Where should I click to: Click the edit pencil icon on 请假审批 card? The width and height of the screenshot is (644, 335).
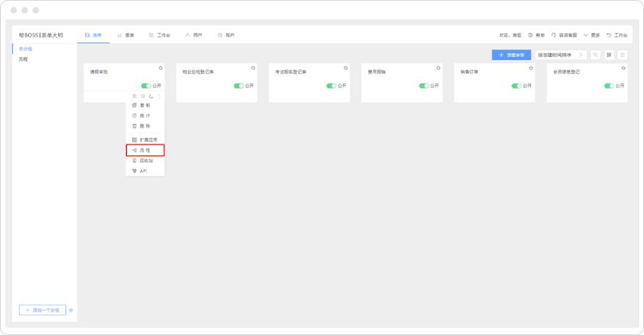click(x=151, y=96)
